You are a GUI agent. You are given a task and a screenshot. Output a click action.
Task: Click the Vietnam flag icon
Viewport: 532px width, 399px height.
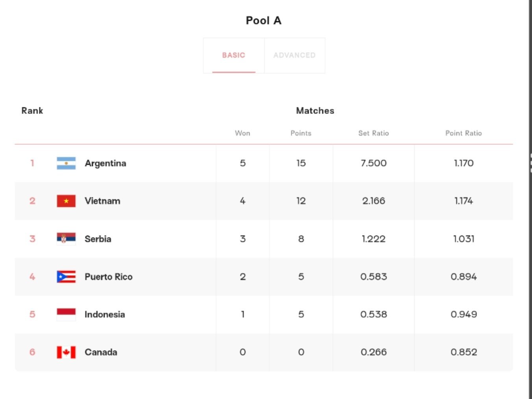(66, 201)
